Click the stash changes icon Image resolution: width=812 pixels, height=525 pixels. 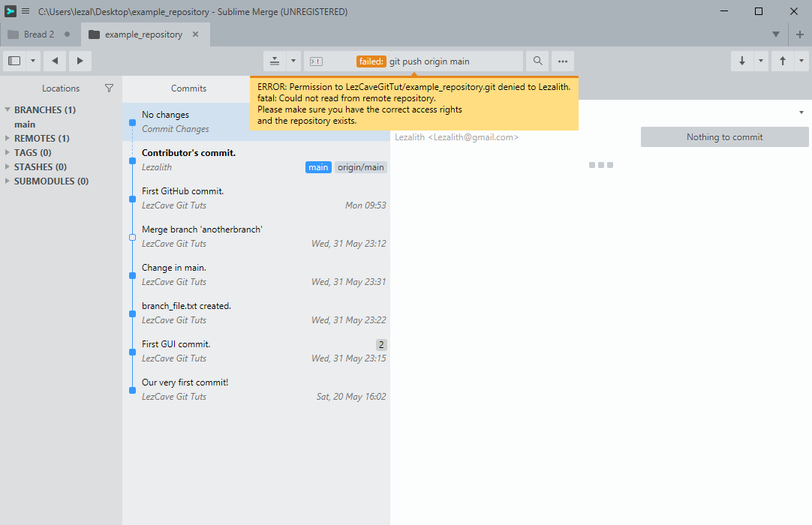[275, 61]
